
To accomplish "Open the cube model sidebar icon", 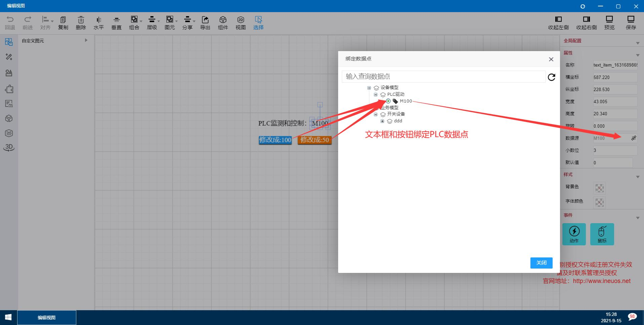I will point(9,119).
